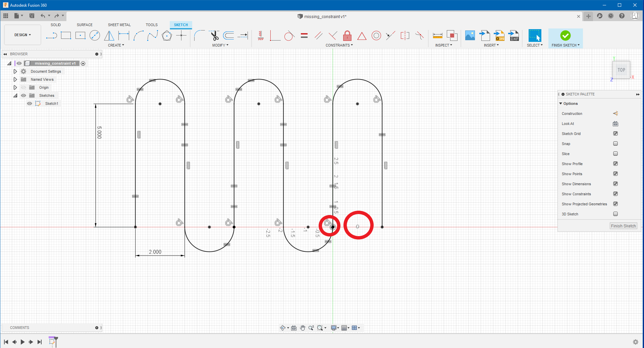
Task: Collapse the Options section in Sketch Palette
Action: [561, 103]
